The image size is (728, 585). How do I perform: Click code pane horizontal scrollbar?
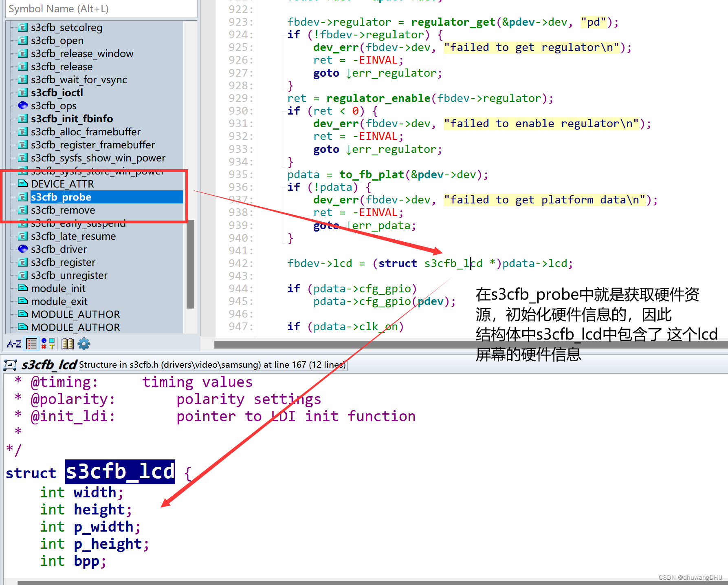pyautogui.click(x=471, y=344)
